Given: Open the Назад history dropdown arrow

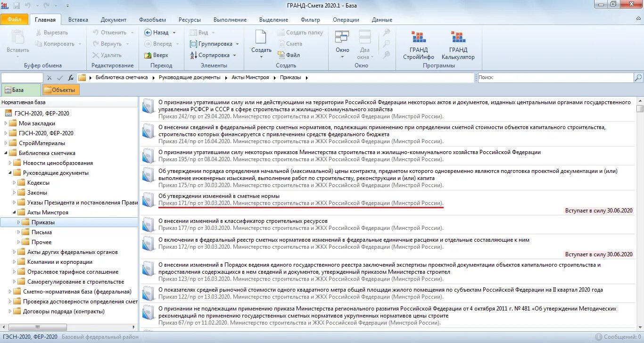Looking at the screenshot, I should point(174,33).
